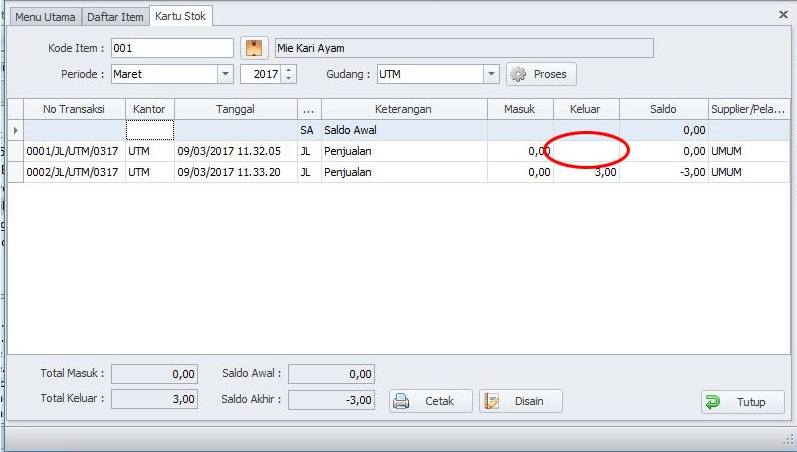Click the Tanggal column header
This screenshot has height=452, width=797.
pyautogui.click(x=235, y=109)
